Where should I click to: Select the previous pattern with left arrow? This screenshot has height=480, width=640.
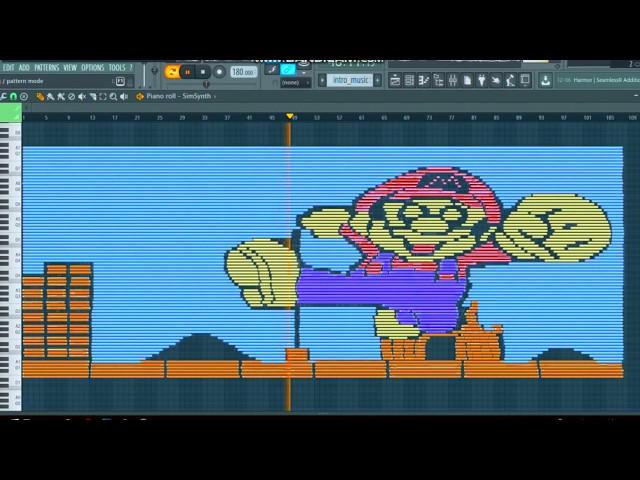coord(322,80)
